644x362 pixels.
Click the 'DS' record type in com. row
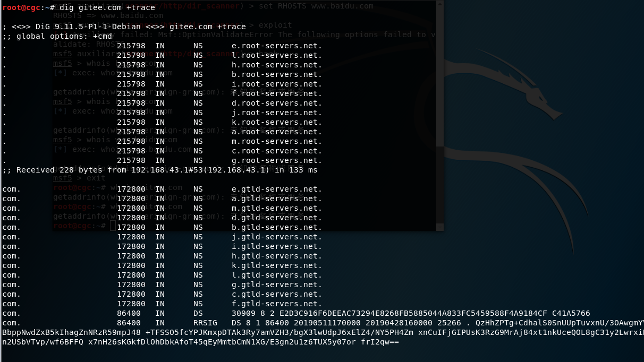point(198,313)
